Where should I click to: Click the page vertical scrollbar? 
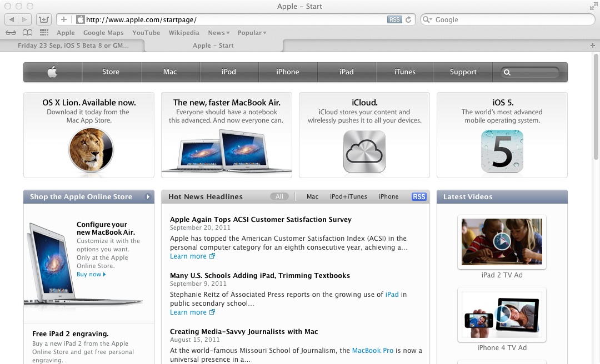pyautogui.click(x=596, y=107)
